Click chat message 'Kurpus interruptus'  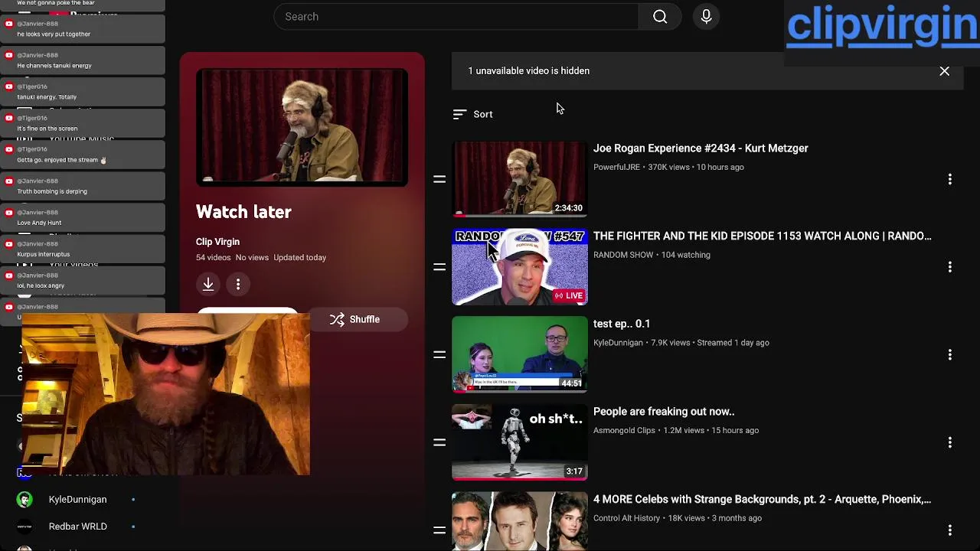coord(43,254)
